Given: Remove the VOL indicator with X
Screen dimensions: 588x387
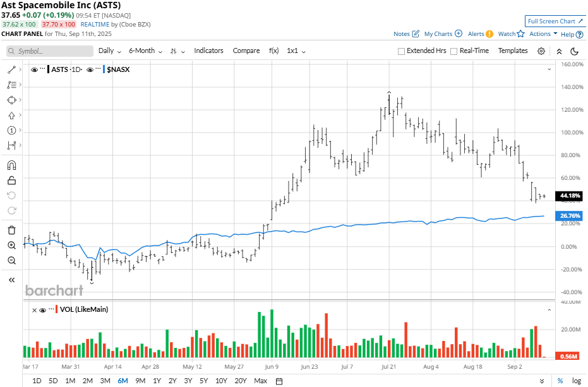Looking at the screenshot, I should point(34,310).
